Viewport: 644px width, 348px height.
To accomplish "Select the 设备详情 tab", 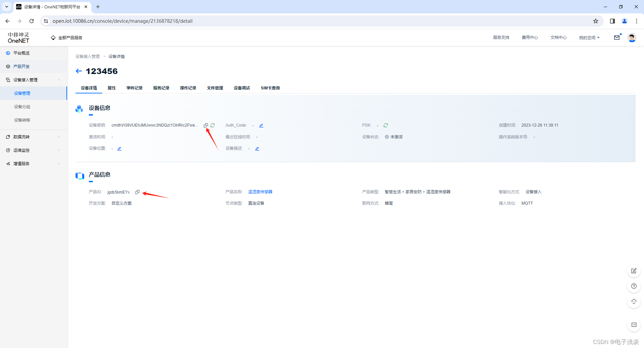I will coord(89,88).
